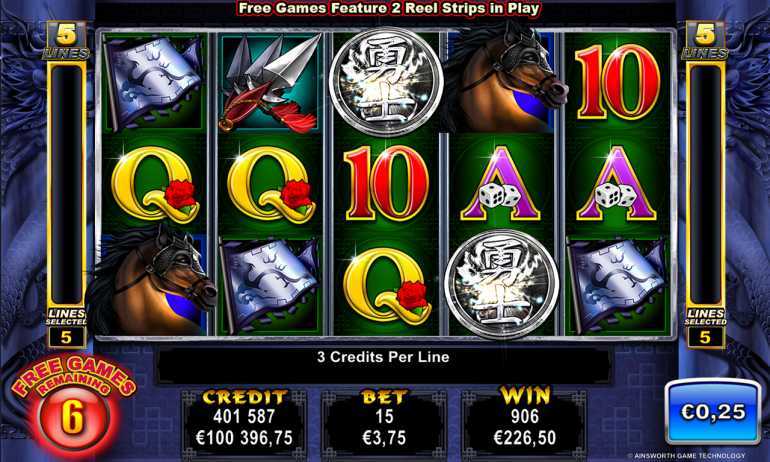The image size is (770, 462).
Task: Click the right Lines Selected 5 box
Action: click(705, 328)
